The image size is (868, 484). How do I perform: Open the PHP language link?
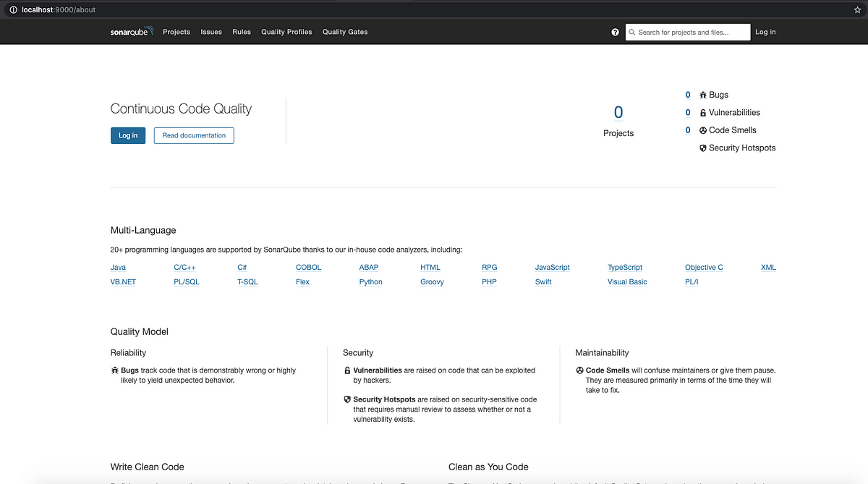click(x=489, y=282)
